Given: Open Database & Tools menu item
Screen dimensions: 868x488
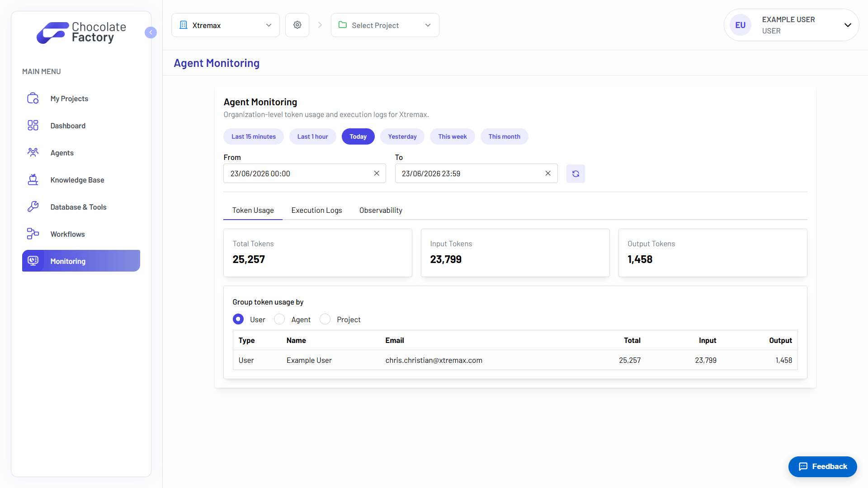Looking at the screenshot, I should 81,207.
